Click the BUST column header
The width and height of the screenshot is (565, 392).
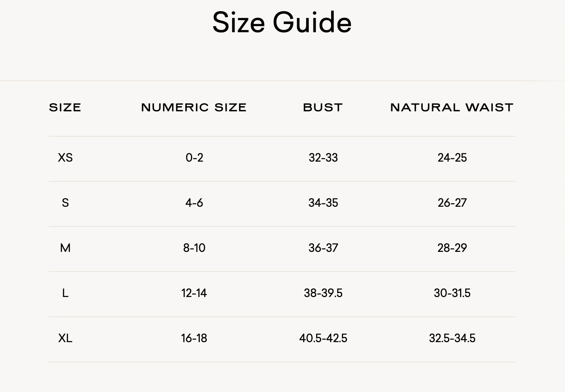pyautogui.click(x=323, y=107)
